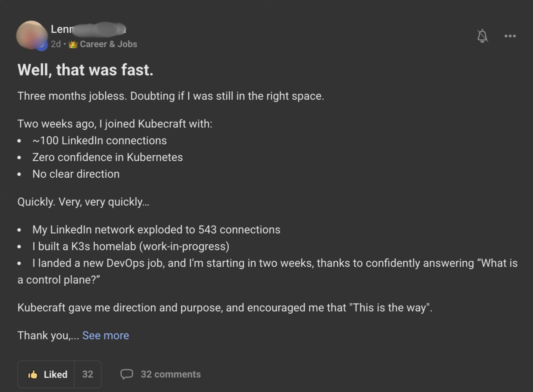Click the 'This is the way' sentence

pyautogui.click(x=225, y=307)
